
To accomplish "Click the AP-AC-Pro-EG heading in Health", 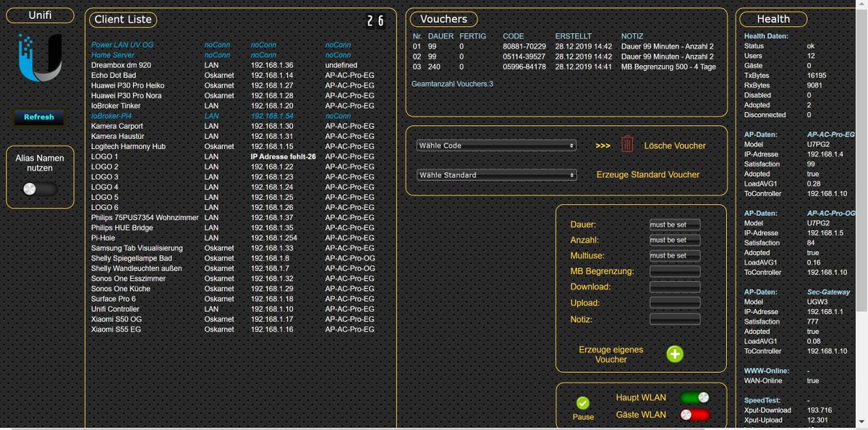I will click(830, 135).
